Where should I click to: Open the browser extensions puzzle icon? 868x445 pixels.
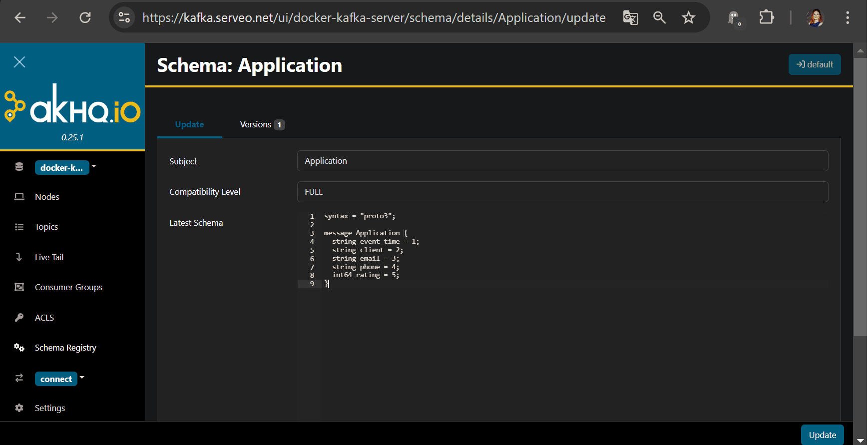pyautogui.click(x=766, y=18)
